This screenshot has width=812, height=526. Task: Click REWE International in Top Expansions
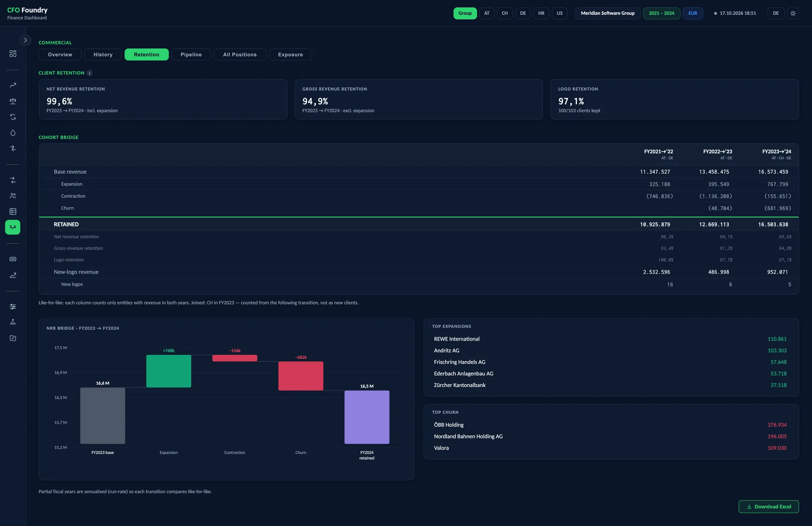coord(456,339)
